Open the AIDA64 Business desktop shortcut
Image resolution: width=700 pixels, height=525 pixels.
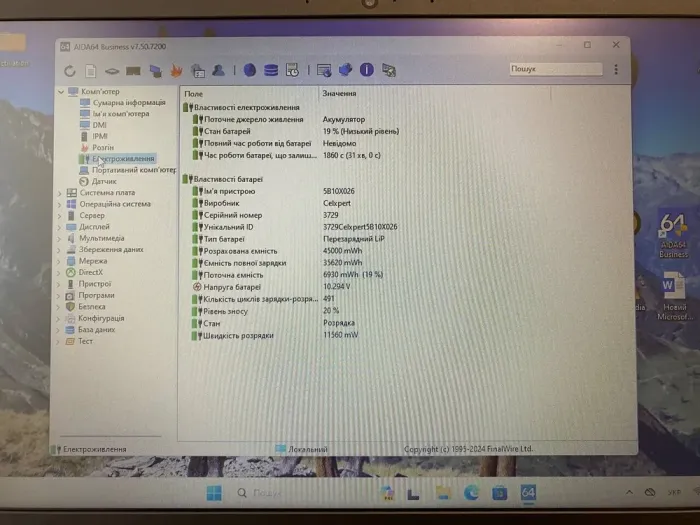coord(673,235)
